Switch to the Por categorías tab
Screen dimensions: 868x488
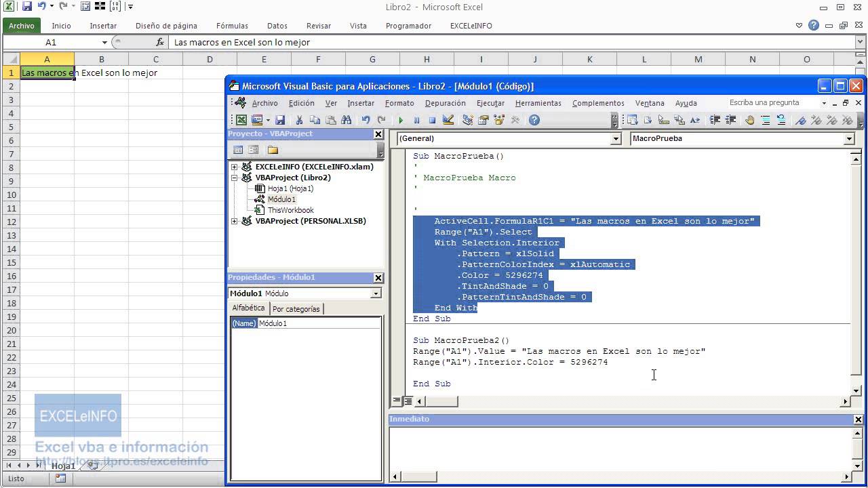tap(296, 308)
